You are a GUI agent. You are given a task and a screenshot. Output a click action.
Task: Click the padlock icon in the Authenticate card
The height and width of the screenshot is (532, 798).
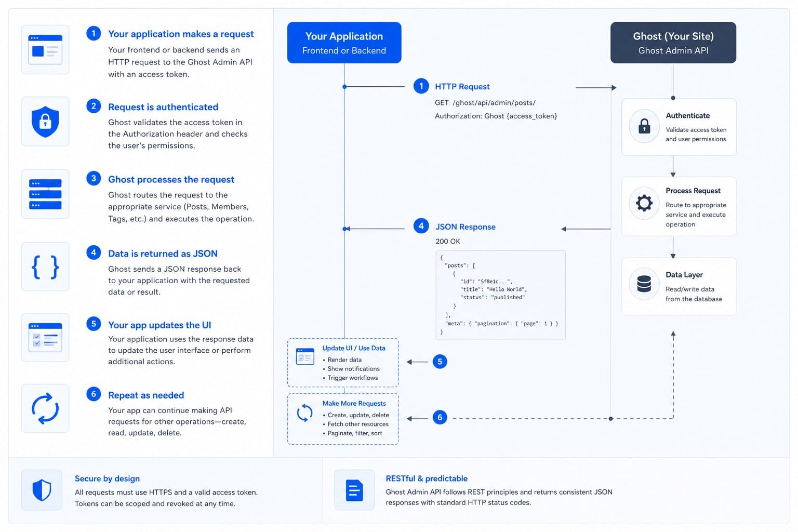[644, 126]
